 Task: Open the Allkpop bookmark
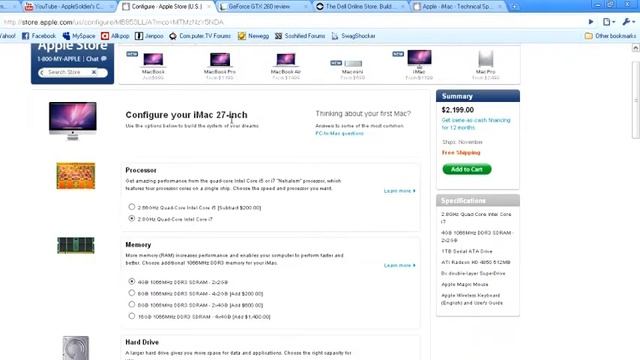click(115, 36)
